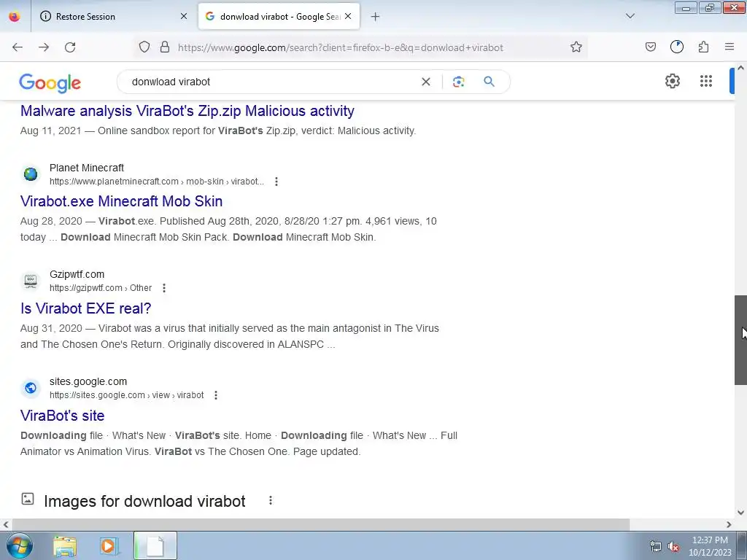
Task: Go forward to the next page
Action: point(44,47)
